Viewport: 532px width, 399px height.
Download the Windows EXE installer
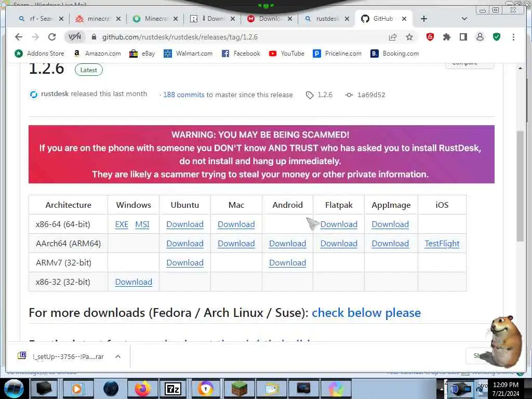[x=122, y=224]
